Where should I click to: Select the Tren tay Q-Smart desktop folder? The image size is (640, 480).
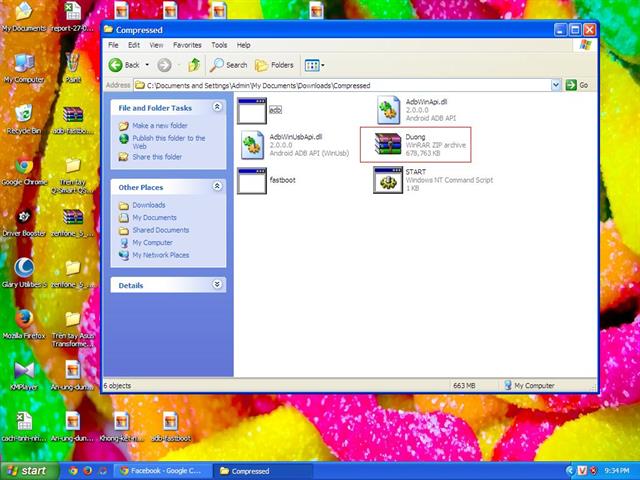[73, 176]
